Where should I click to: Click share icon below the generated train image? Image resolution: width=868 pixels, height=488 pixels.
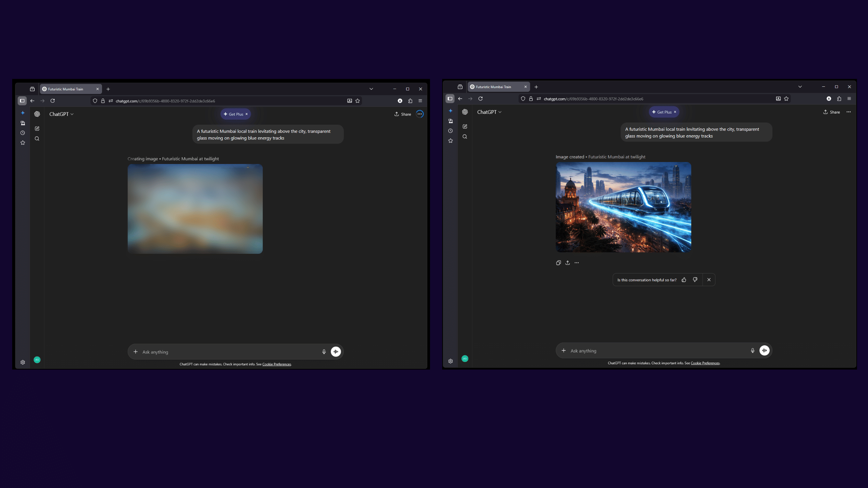click(x=568, y=263)
